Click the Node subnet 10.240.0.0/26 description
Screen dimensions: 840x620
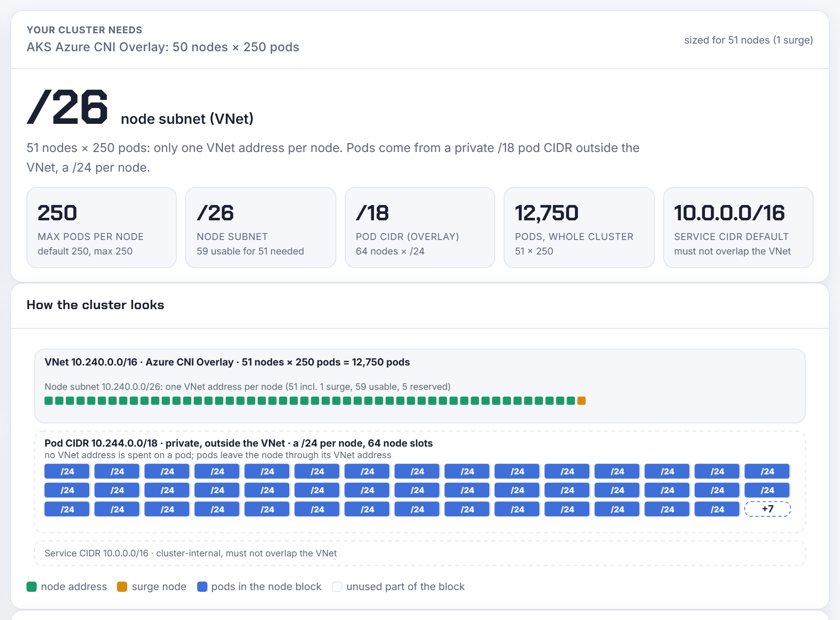pos(248,387)
